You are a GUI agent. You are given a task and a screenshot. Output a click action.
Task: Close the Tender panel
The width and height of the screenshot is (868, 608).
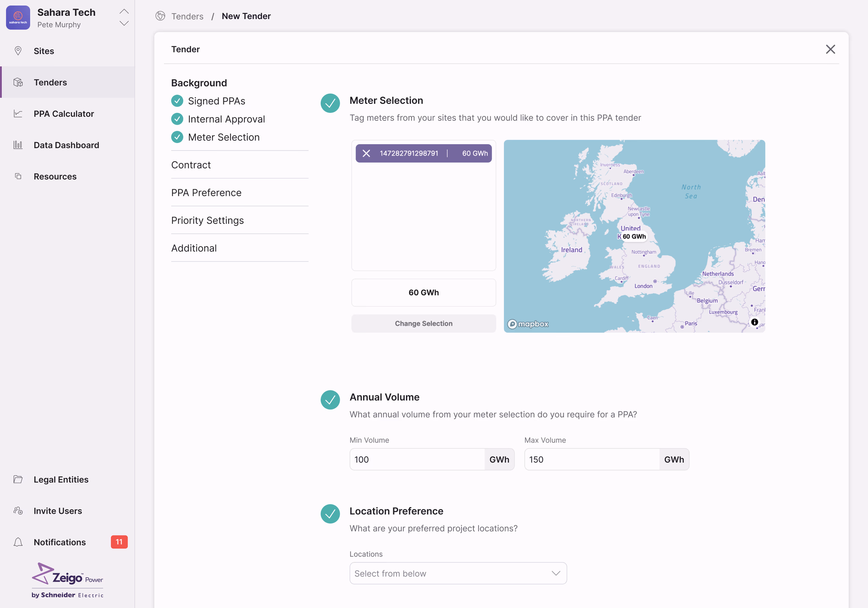[830, 49]
